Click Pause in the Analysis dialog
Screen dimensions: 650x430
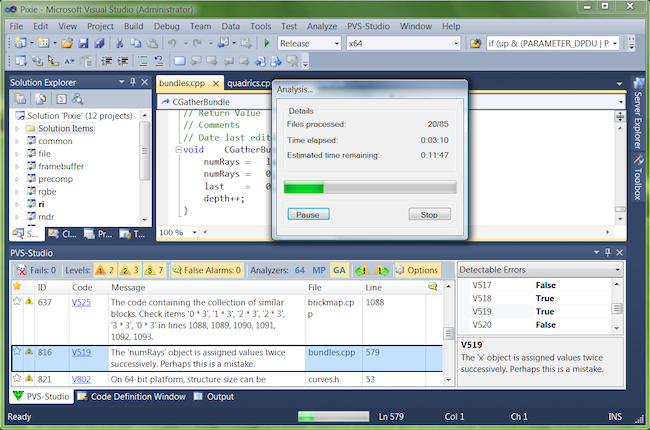click(x=308, y=214)
